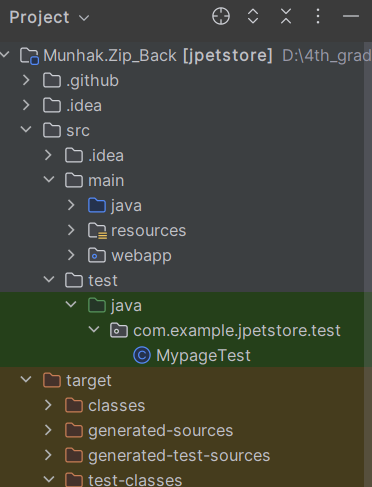372x487 pixels.
Task: Click resources folder icon
Action: 97,231
